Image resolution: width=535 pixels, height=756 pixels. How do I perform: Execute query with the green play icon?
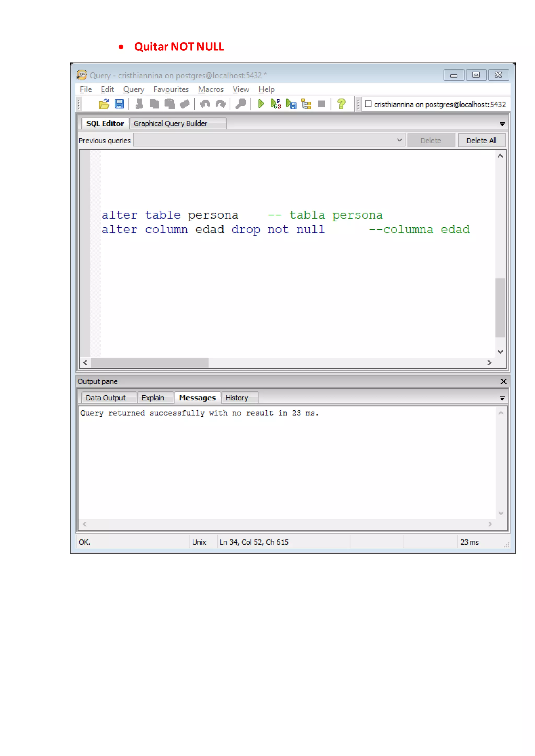[261, 104]
